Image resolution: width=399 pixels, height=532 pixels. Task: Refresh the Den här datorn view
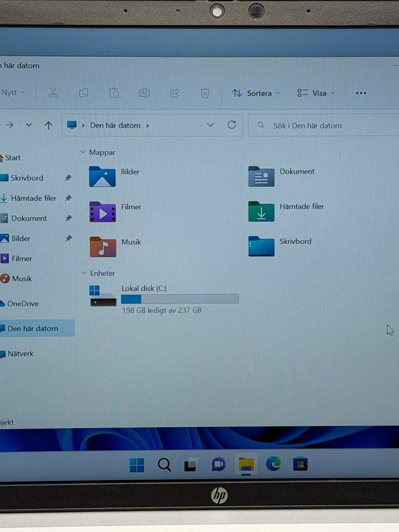(x=232, y=125)
